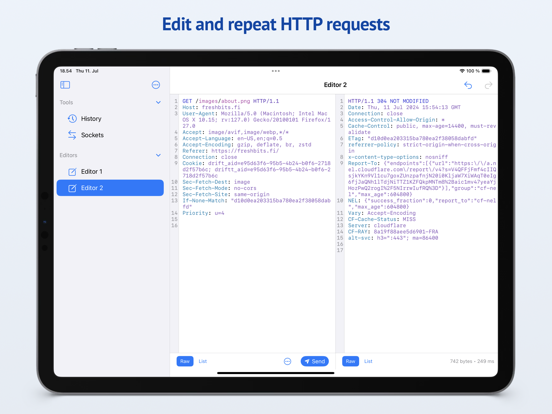Switch response pane to List view
The height and width of the screenshot is (414, 552).
coord(368,361)
